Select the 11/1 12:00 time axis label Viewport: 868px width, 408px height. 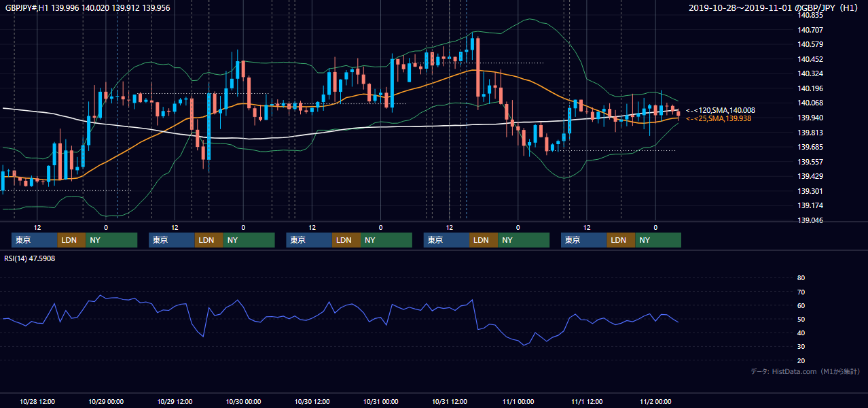587,401
